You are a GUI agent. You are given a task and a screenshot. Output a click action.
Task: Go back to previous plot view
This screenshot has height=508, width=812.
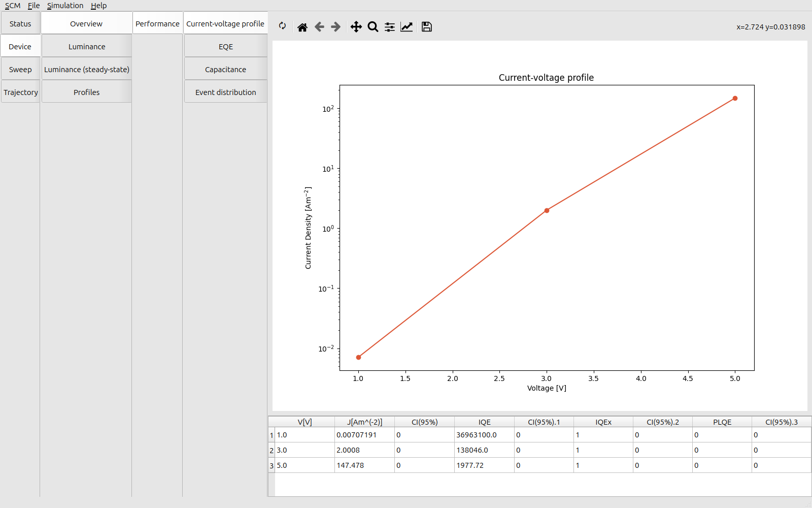click(x=319, y=27)
